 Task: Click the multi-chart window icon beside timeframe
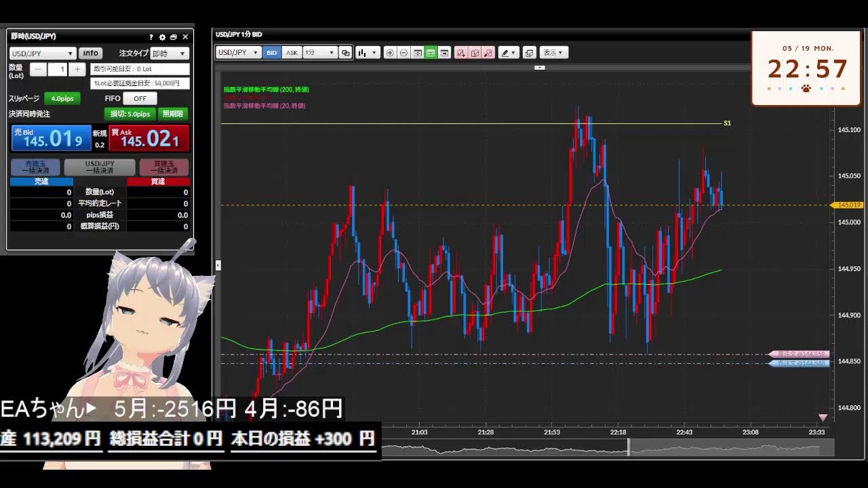[346, 53]
